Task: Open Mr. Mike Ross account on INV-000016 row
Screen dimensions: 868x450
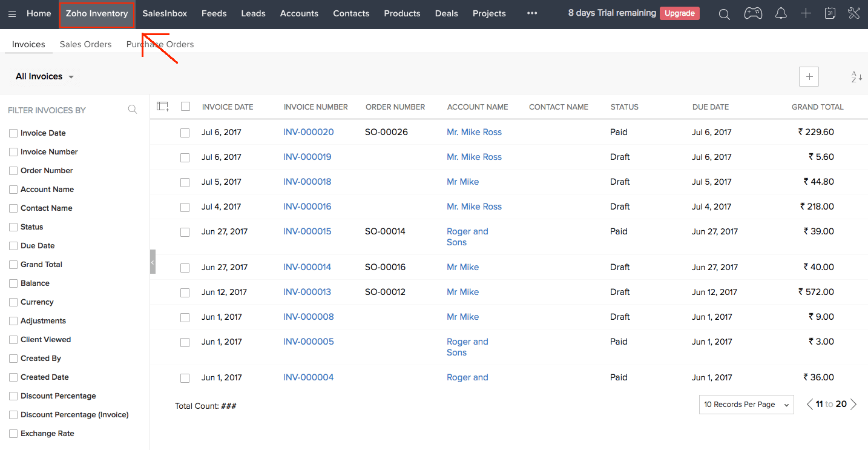Action: [475, 207]
